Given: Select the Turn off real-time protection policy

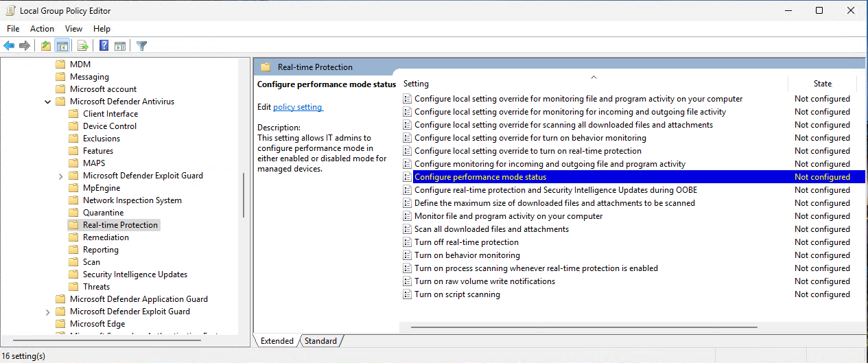Looking at the screenshot, I should [x=466, y=242].
